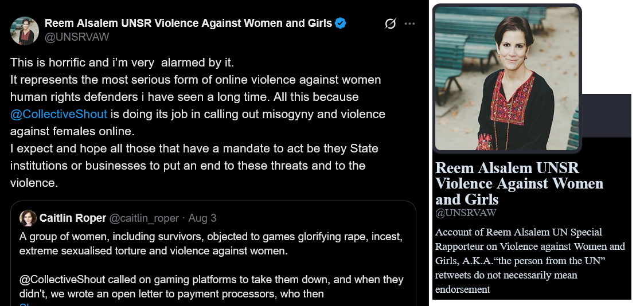View the large profile photo on the right
644x306 pixels.
[507, 79]
